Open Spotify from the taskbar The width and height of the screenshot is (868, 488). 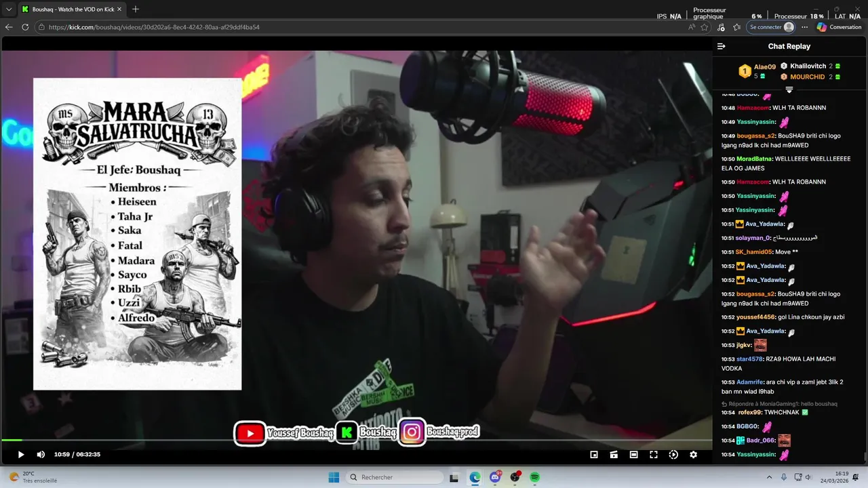coord(534,477)
